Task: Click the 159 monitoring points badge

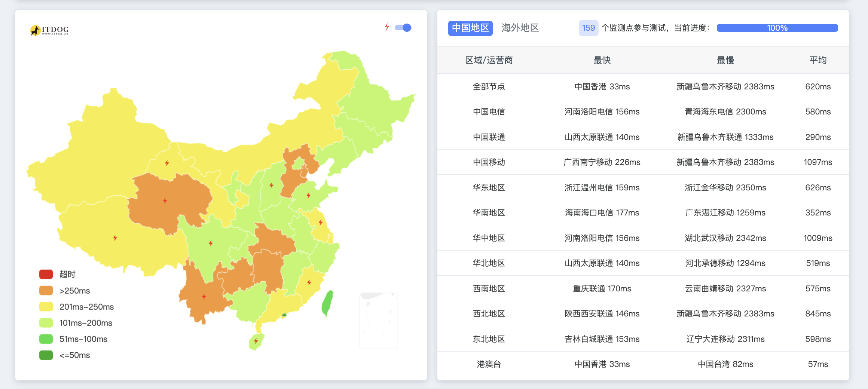Action: tap(588, 28)
